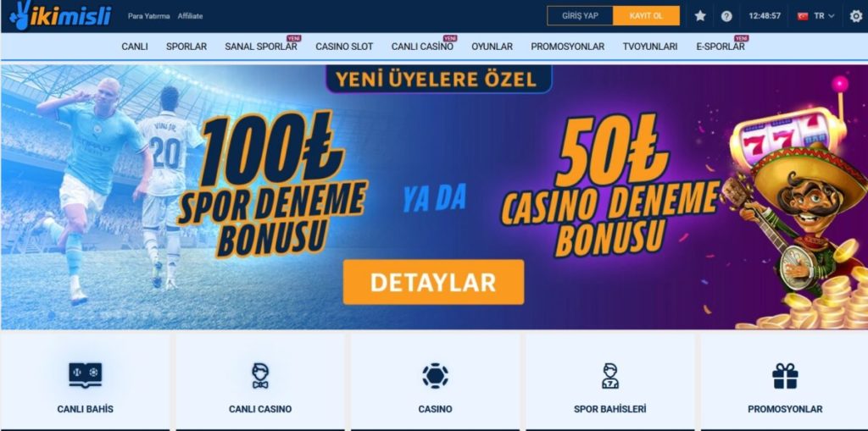Click the KAYIT OL button
The height and width of the screenshot is (431, 868).
646,15
